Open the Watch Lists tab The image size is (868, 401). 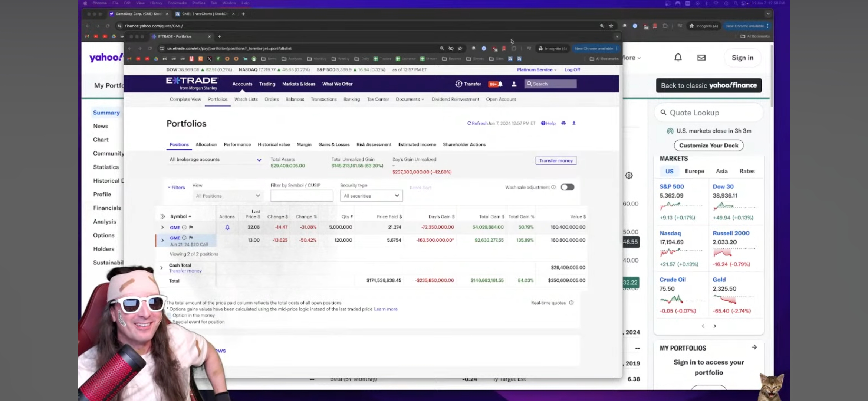(x=246, y=99)
